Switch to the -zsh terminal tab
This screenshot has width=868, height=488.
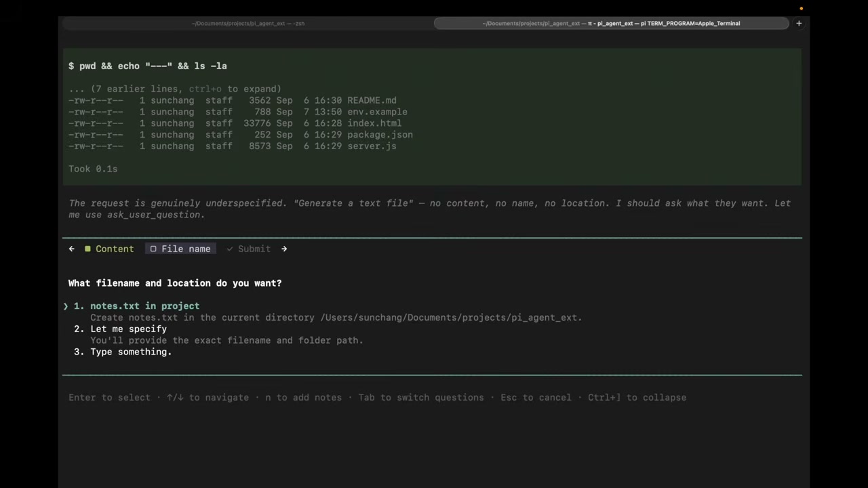click(248, 23)
